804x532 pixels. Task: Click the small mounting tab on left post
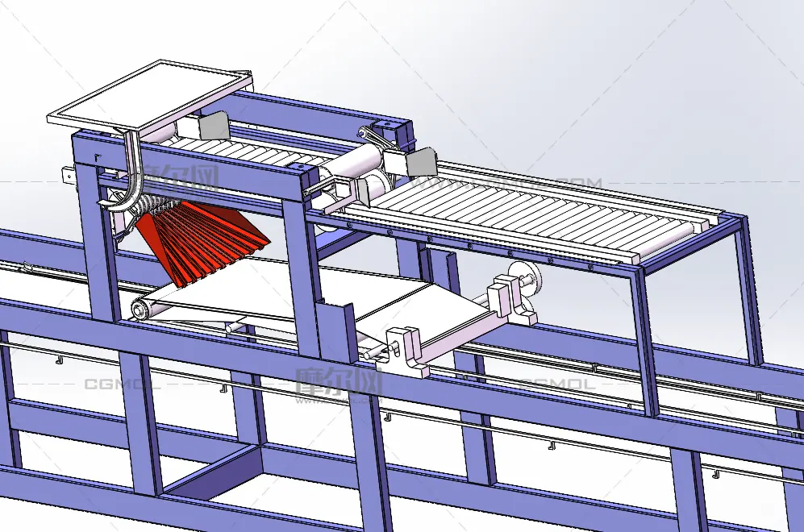pos(69,173)
